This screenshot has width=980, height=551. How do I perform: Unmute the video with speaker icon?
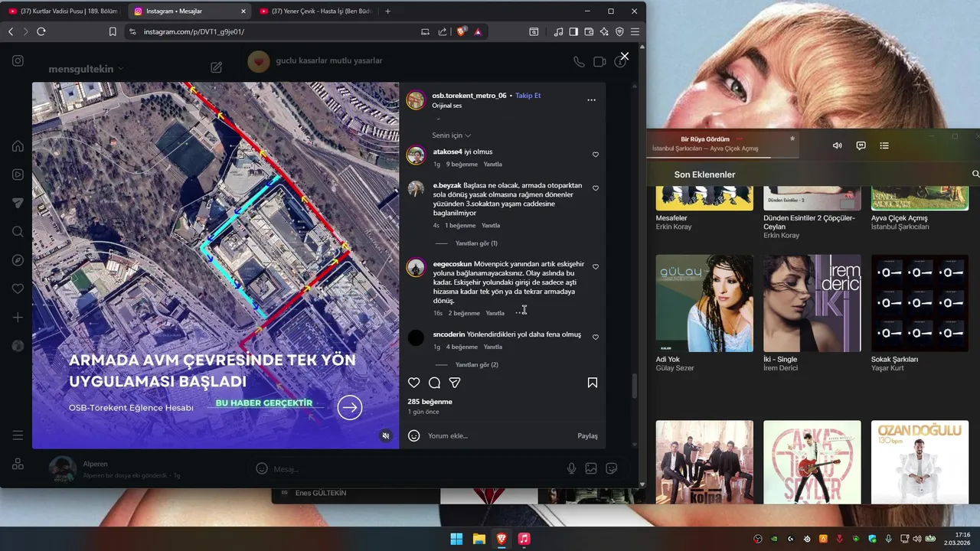[386, 435]
